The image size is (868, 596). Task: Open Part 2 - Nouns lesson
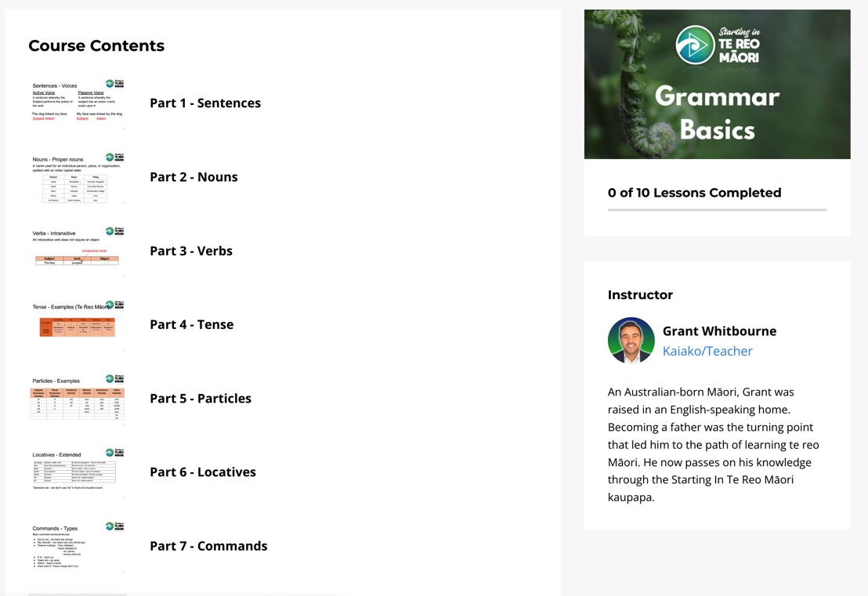pyautogui.click(x=193, y=177)
